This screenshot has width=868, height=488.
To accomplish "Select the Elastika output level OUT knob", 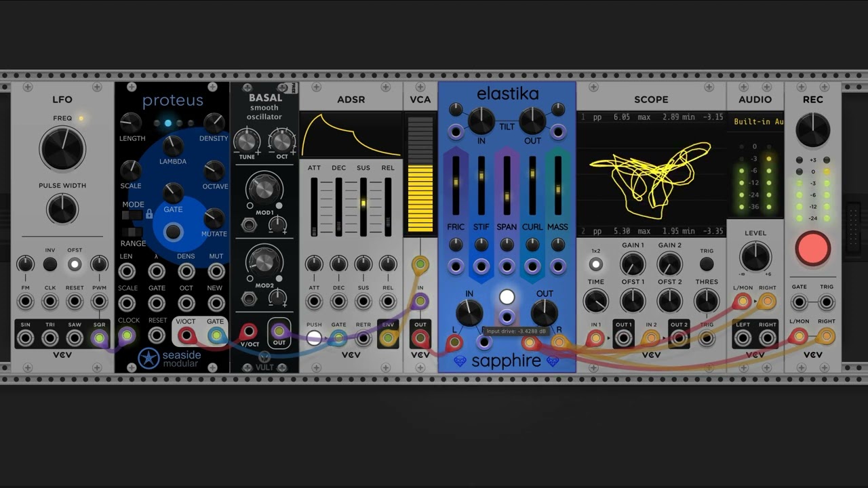I will (545, 312).
